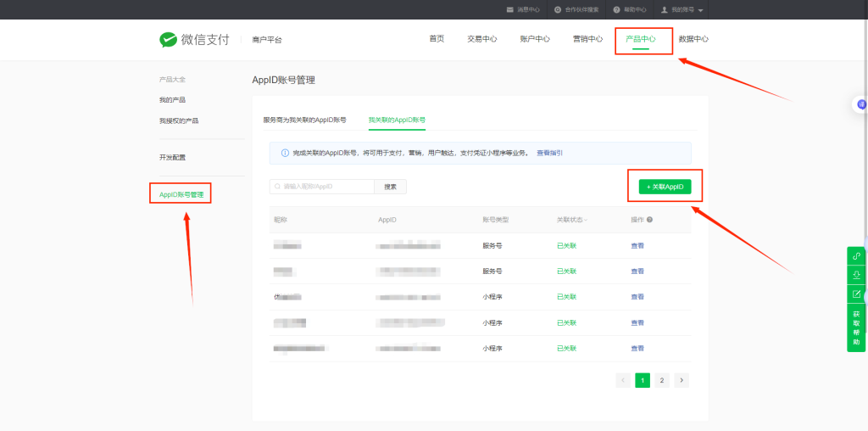The height and width of the screenshot is (431, 868).
Task: Open the 查看指引 link
Action: tap(549, 153)
